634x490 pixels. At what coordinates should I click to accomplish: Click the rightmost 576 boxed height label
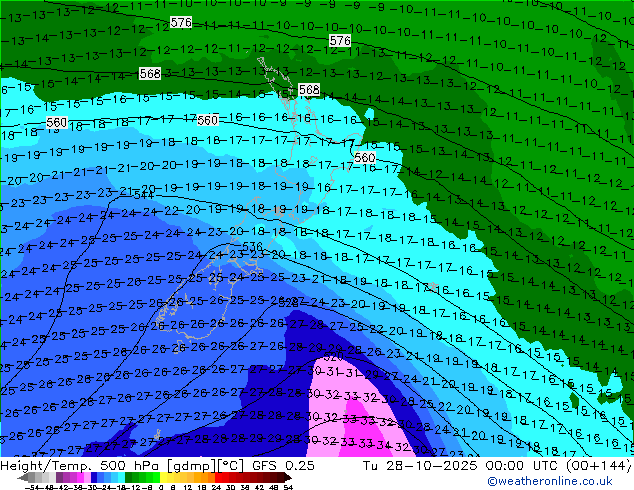340,40
